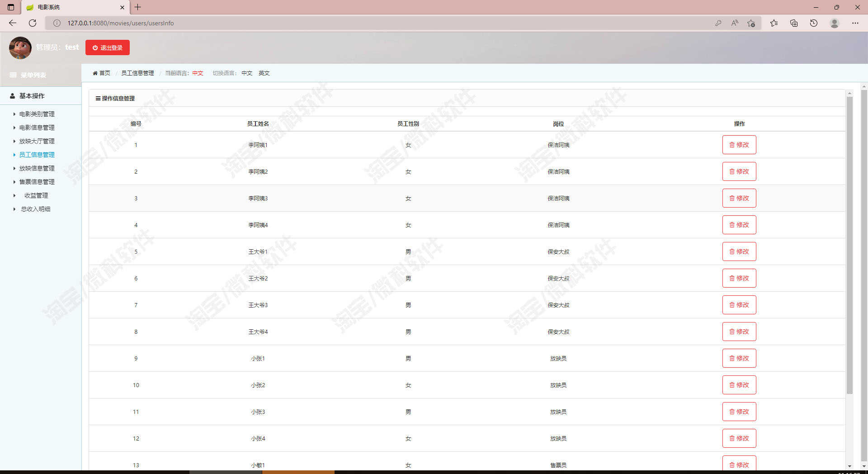This screenshot has height=474, width=868.
Task: Open 电影类别管理 menu item
Action: tap(37, 114)
